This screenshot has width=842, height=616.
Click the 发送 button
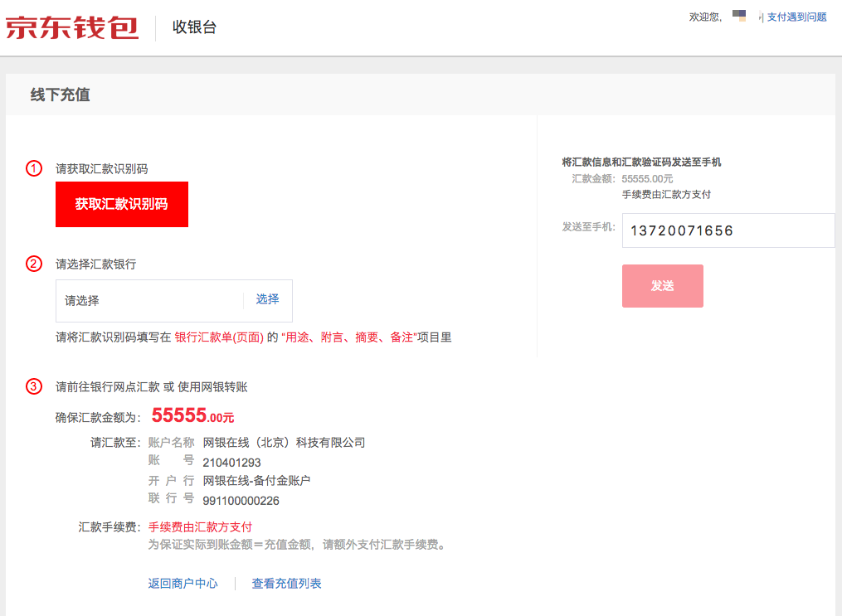663,286
